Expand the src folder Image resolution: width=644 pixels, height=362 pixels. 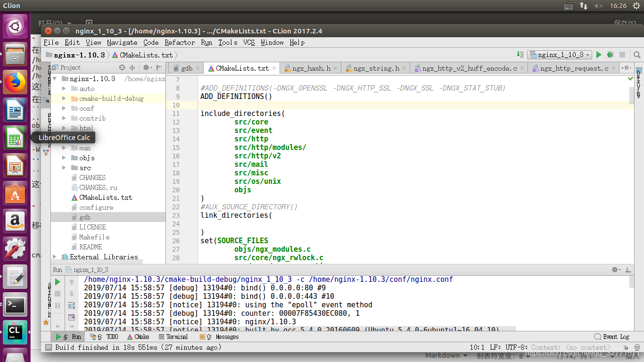64,168
